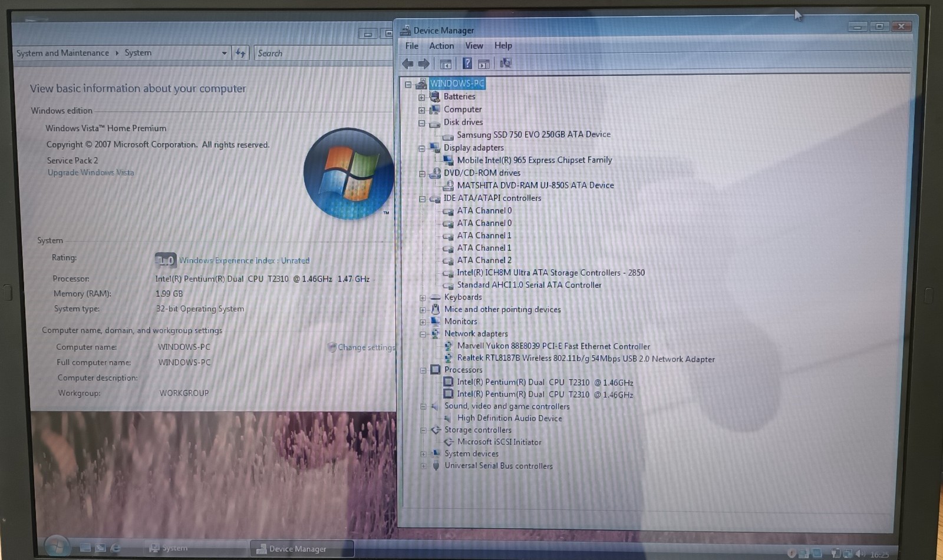The width and height of the screenshot is (943, 560).
Task: Click Internet Explorer quick launch icon
Action: pyautogui.click(x=116, y=548)
